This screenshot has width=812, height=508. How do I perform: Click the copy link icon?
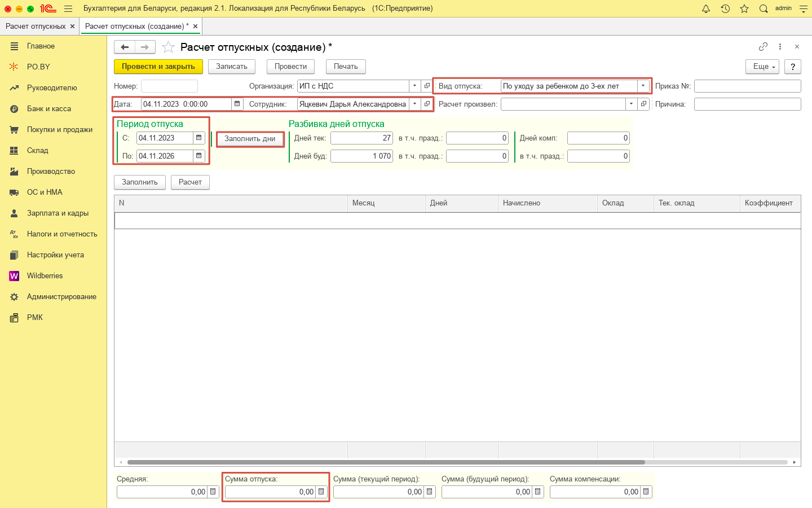pyautogui.click(x=763, y=47)
